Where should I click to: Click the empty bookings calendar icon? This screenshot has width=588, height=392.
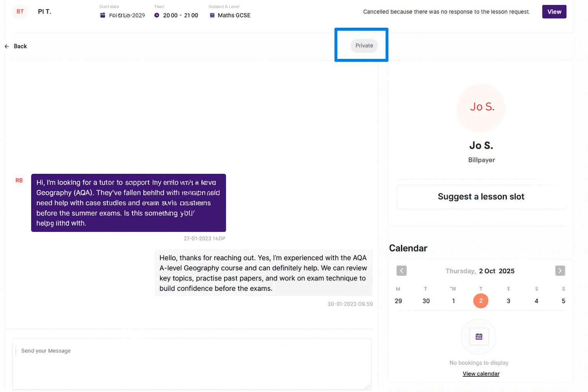(x=479, y=337)
